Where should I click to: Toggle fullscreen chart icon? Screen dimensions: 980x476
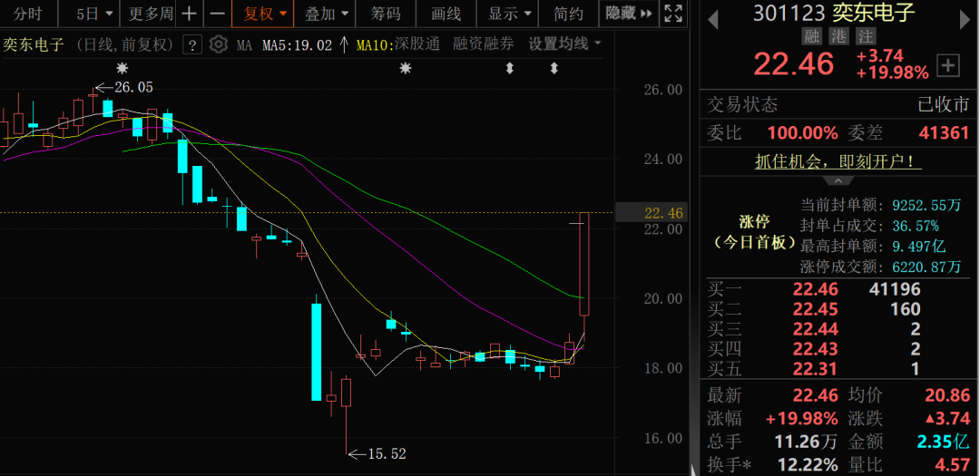[672, 14]
